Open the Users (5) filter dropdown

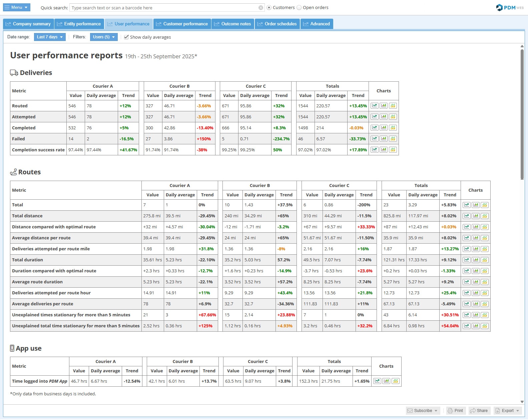[104, 37]
